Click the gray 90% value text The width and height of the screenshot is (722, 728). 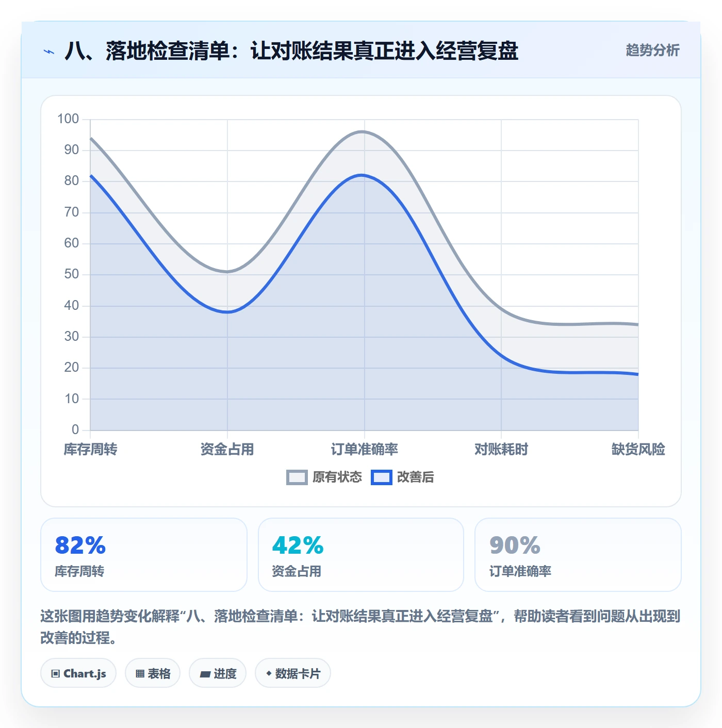point(515,545)
